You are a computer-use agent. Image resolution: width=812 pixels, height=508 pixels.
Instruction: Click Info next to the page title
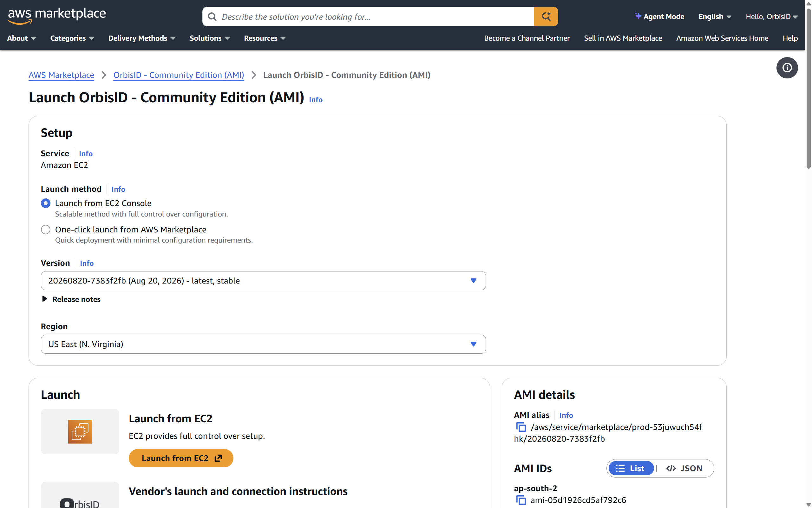tap(315, 99)
